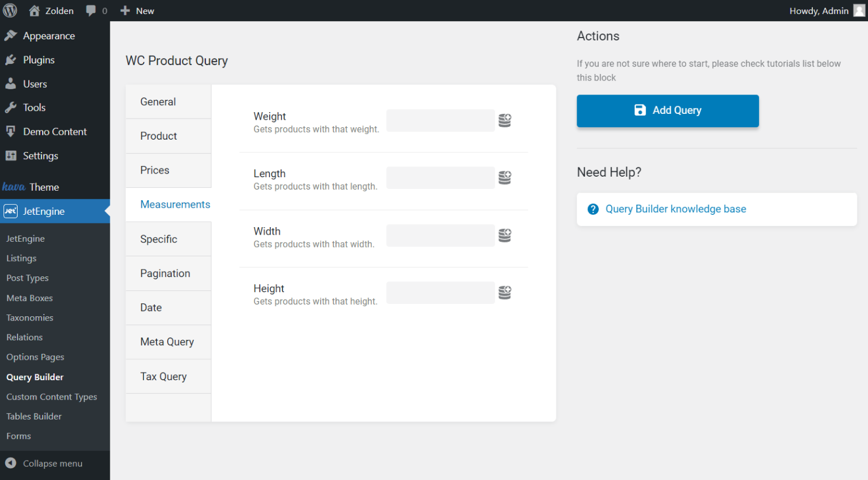The width and height of the screenshot is (868, 480).
Task: Focus the Weight input field
Action: coord(440,120)
